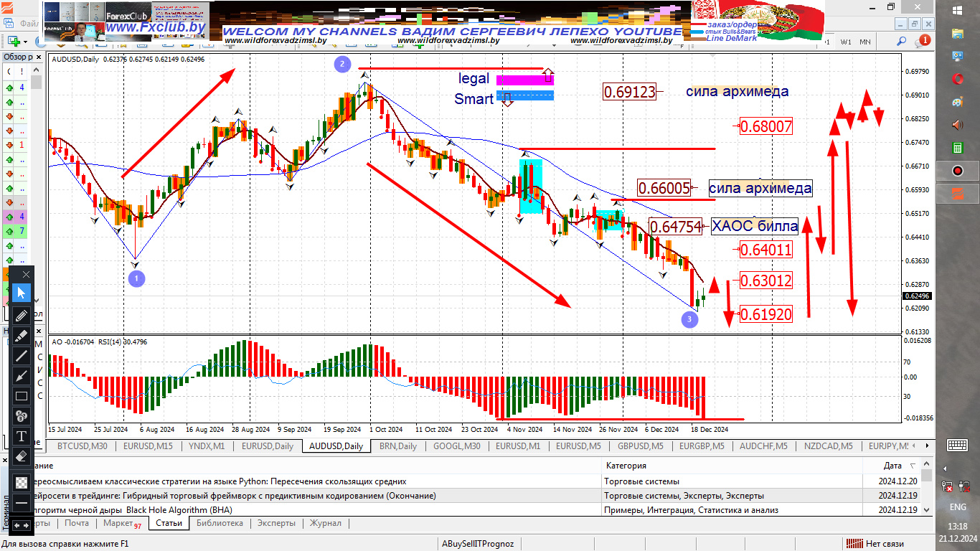Close the annotation toolbar with X
The height and width of the screenshot is (551, 980).
pyautogui.click(x=27, y=274)
